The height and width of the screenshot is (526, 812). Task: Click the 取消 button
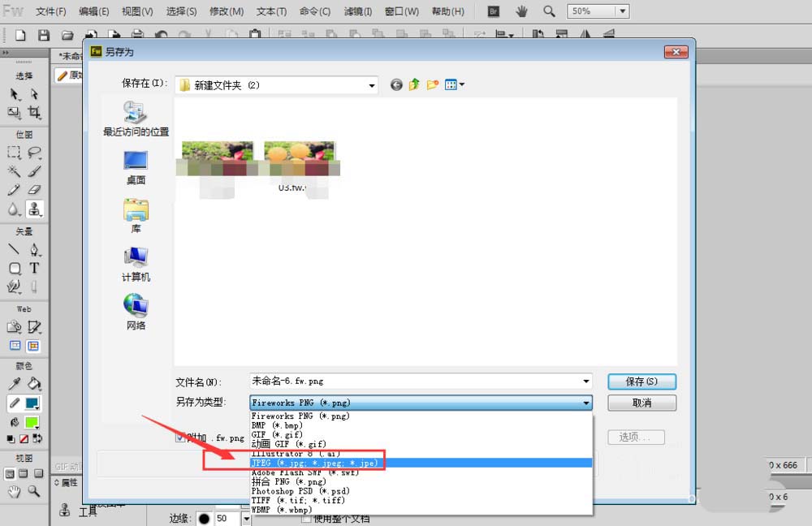(641, 403)
